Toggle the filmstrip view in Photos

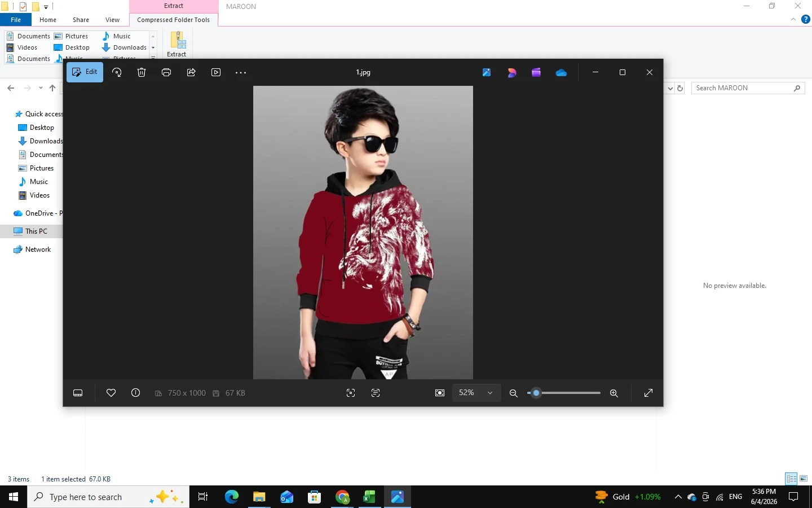point(78,393)
